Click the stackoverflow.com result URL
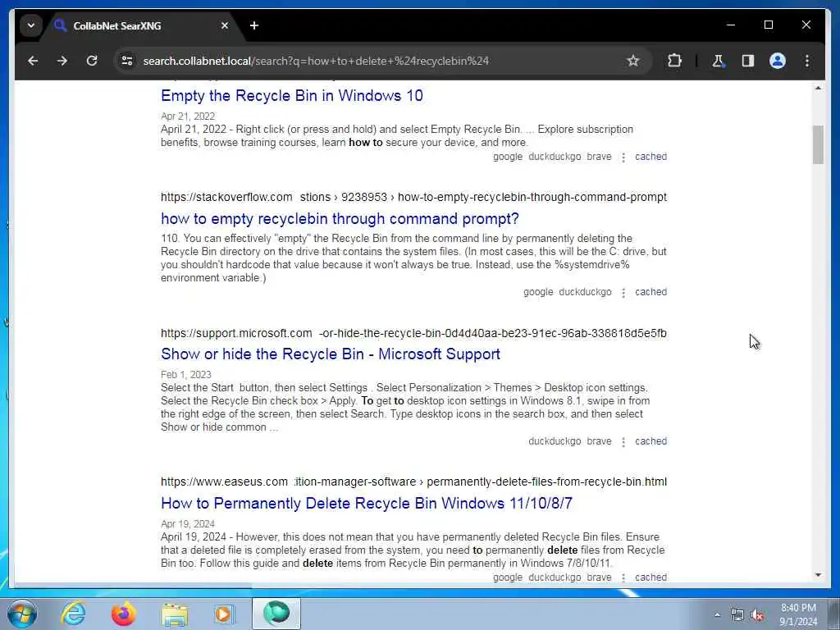The width and height of the screenshot is (840, 630). [x=413, y=197]
